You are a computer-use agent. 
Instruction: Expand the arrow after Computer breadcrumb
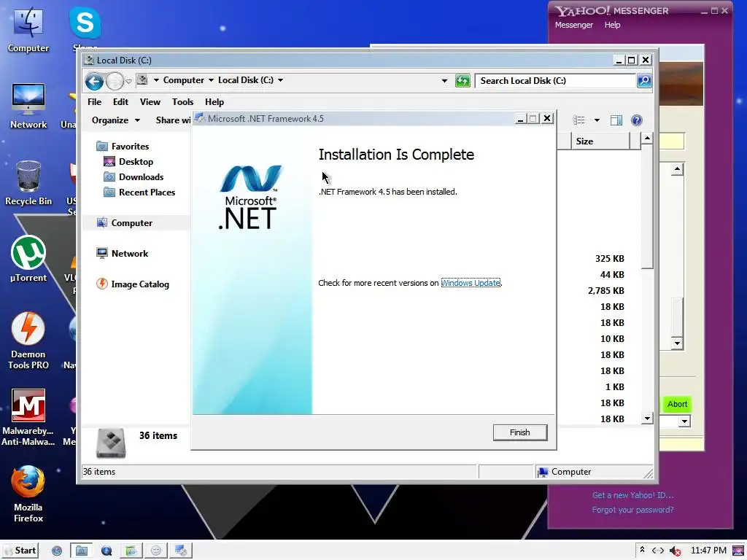point(211,80)
